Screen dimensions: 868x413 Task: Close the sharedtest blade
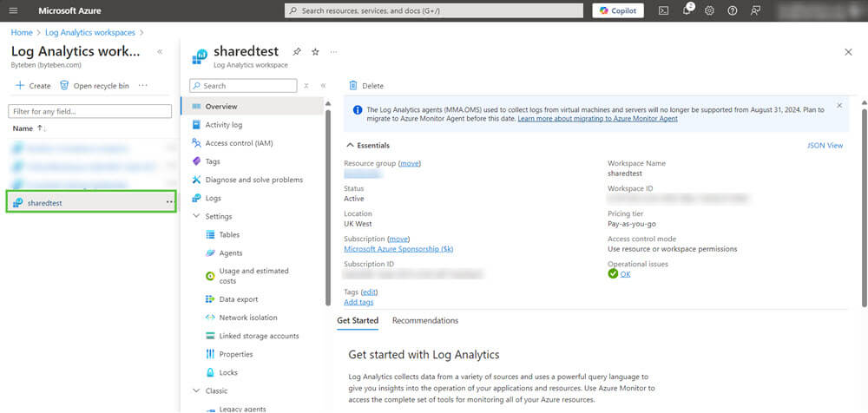pyautogui.click(x=848, y=51)
